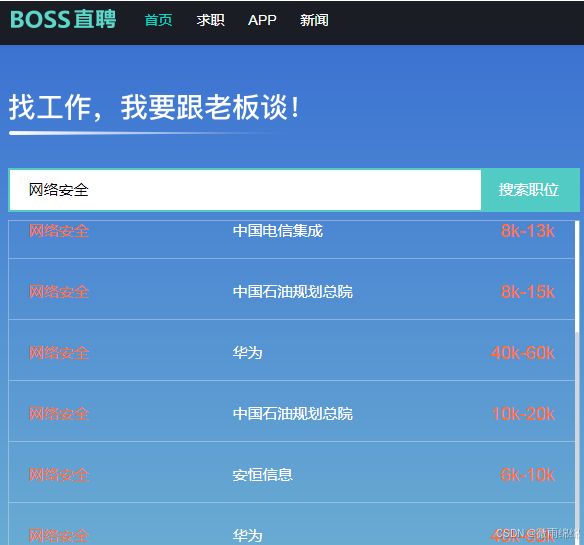Click the 40k-60k salary in the third row
Screen dimensions: 584x545
click(x=523, y=353)
